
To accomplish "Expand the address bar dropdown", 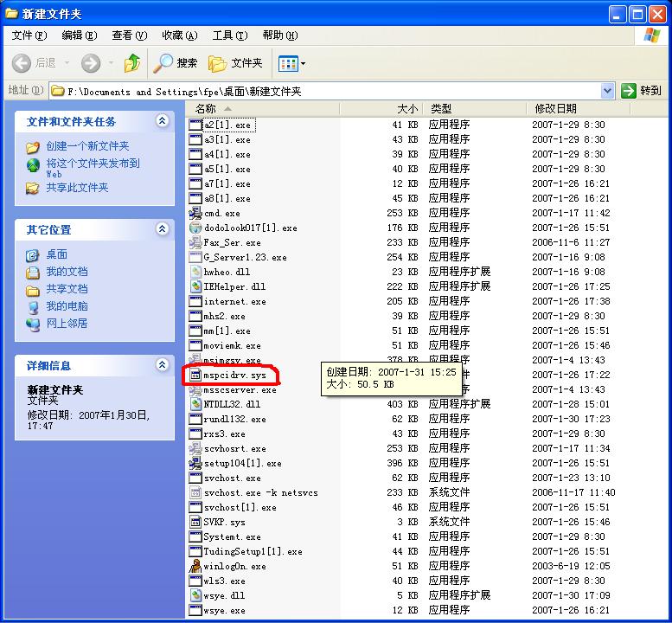I will 607,91.
